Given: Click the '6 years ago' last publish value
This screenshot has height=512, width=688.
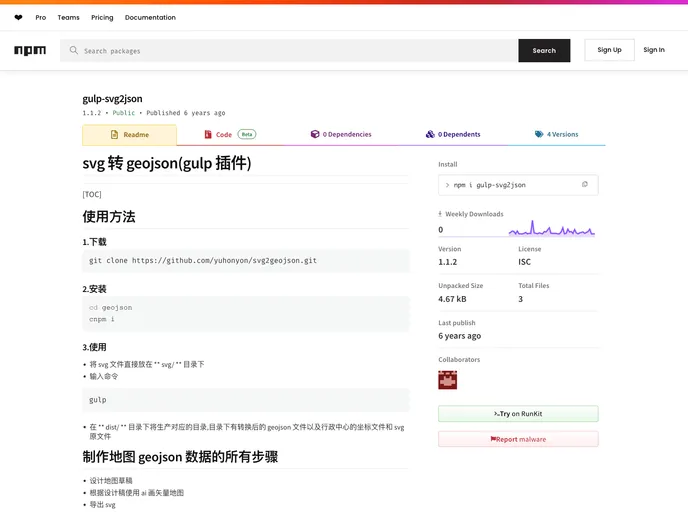Looking at the screenshot, I should 459,336.
